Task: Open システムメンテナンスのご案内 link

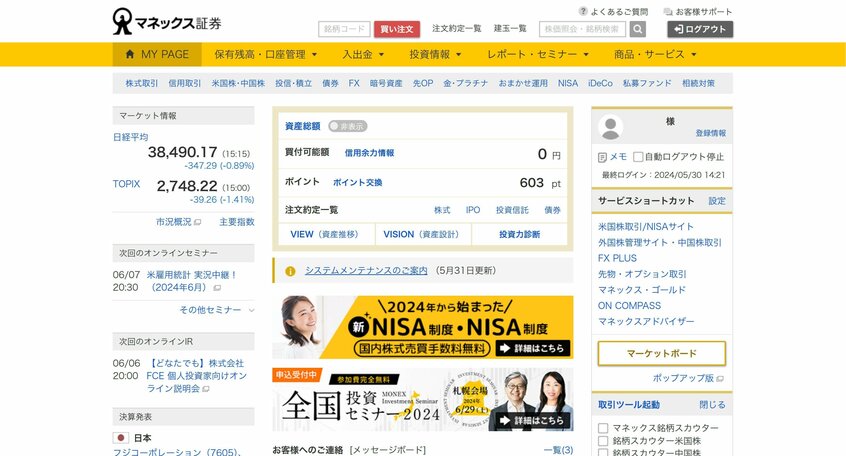Action: (366, 270)
